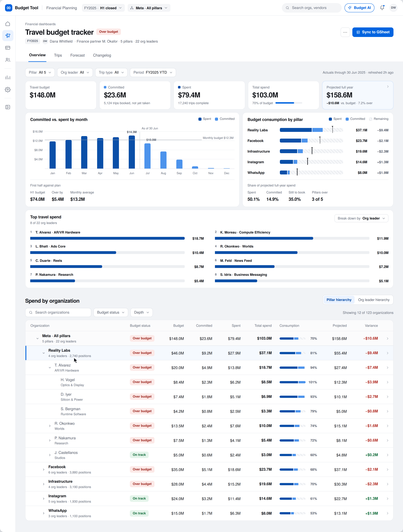Open Projected full year card arrow

pos(388,87)
